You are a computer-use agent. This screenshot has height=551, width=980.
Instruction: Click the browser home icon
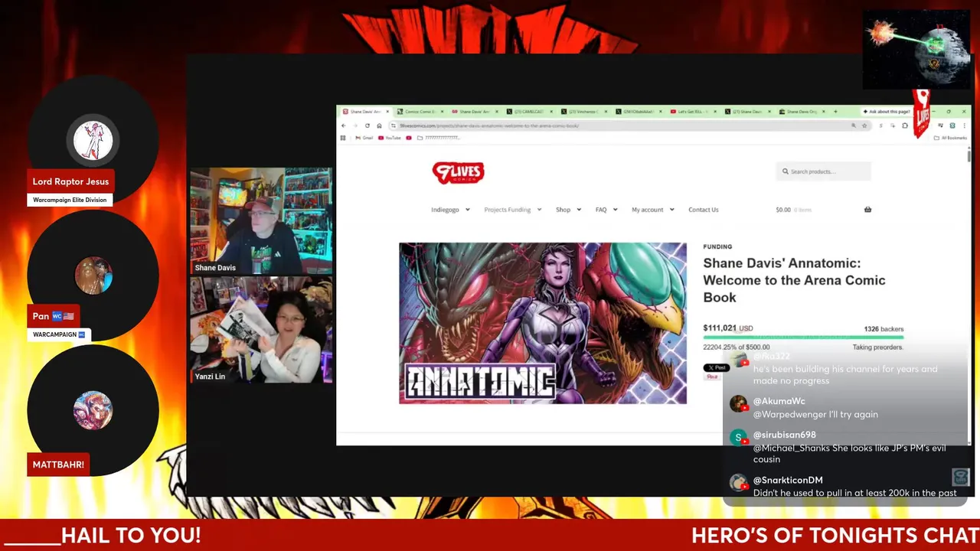(379, 126)
